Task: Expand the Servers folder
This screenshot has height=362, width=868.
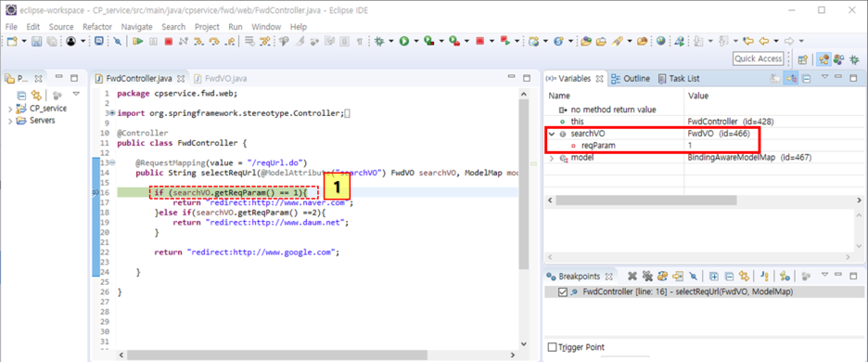Action: tap(10, 121)
